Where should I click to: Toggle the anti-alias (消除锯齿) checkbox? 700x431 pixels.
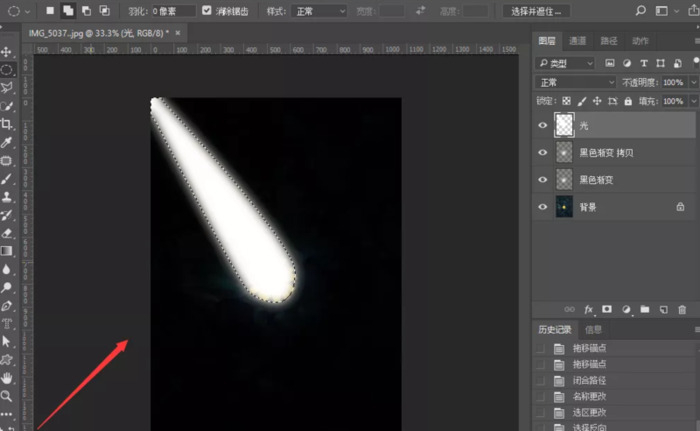(x=206, y=11)
